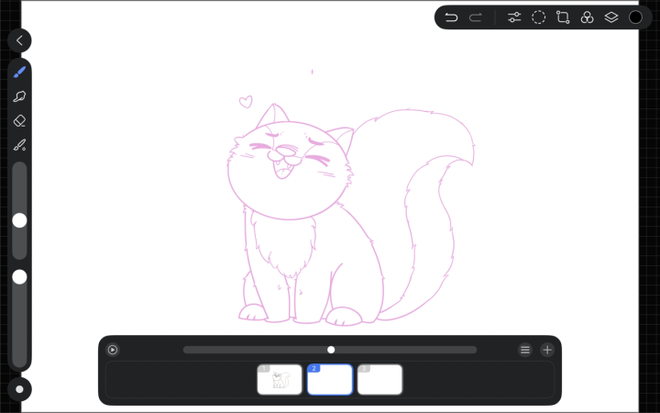Viewport: 660px width, 413px height.
Task: Open the Layers panel
Action: pyautogui.click(x=611, y=17)
